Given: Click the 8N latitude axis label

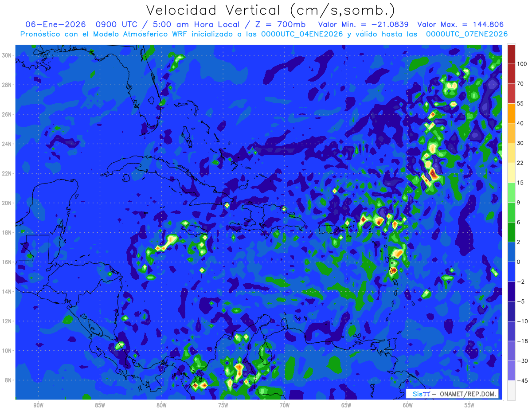Looking at the screenshot, I should [9, 380].
